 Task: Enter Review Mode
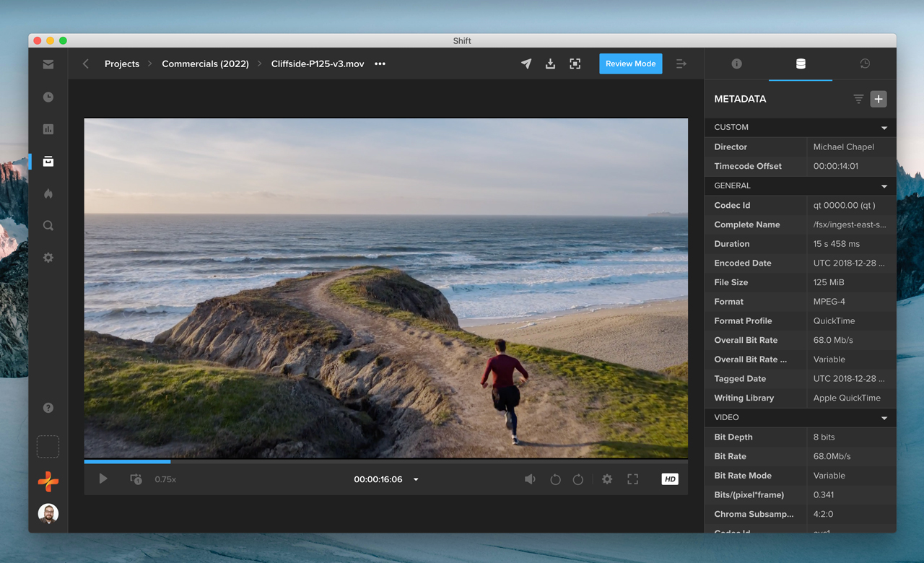pos(631,64)
